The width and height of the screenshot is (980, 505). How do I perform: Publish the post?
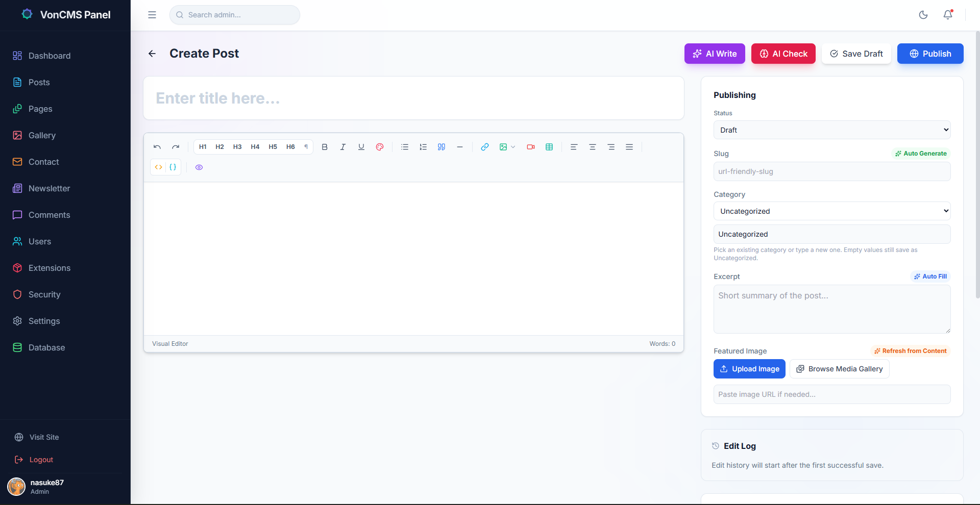[930, 54]
